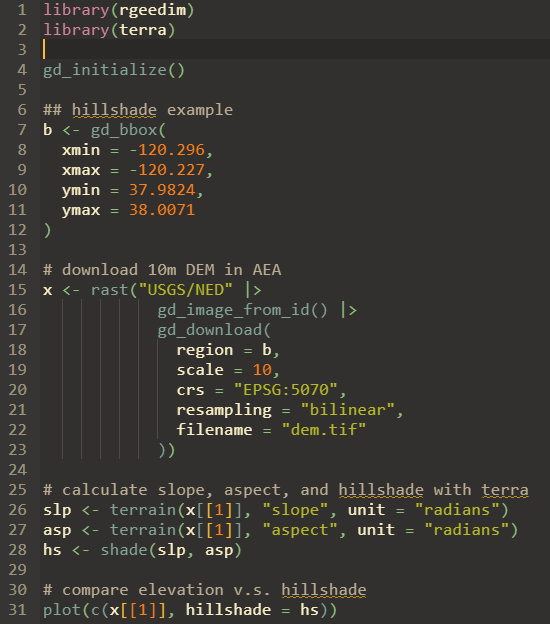Click on "rgeedim" in the library call
Image resolution: width=550 pixels, height=624 pixels.
click(153, 10)
